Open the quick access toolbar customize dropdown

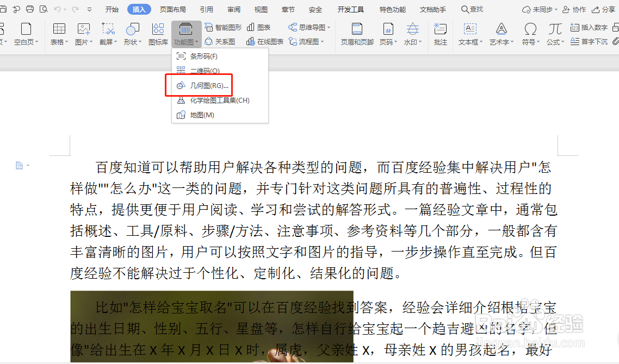click(90, 9)
